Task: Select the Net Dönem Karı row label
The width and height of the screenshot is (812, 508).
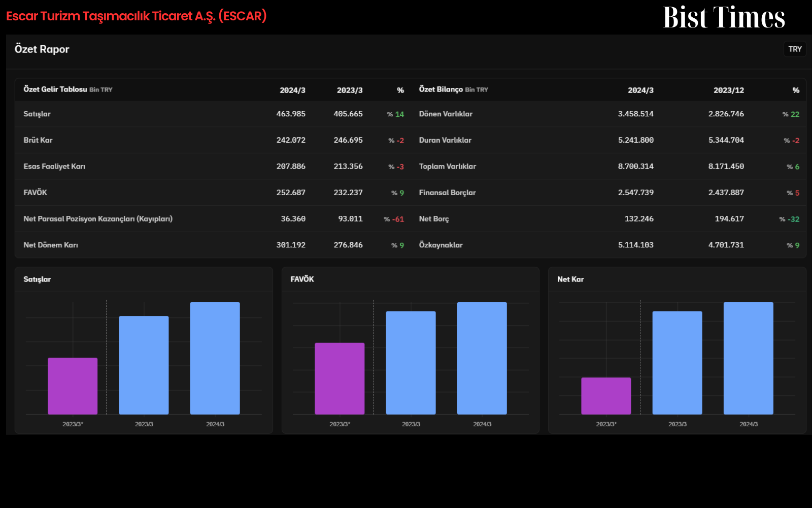Action: click(51, 245)
